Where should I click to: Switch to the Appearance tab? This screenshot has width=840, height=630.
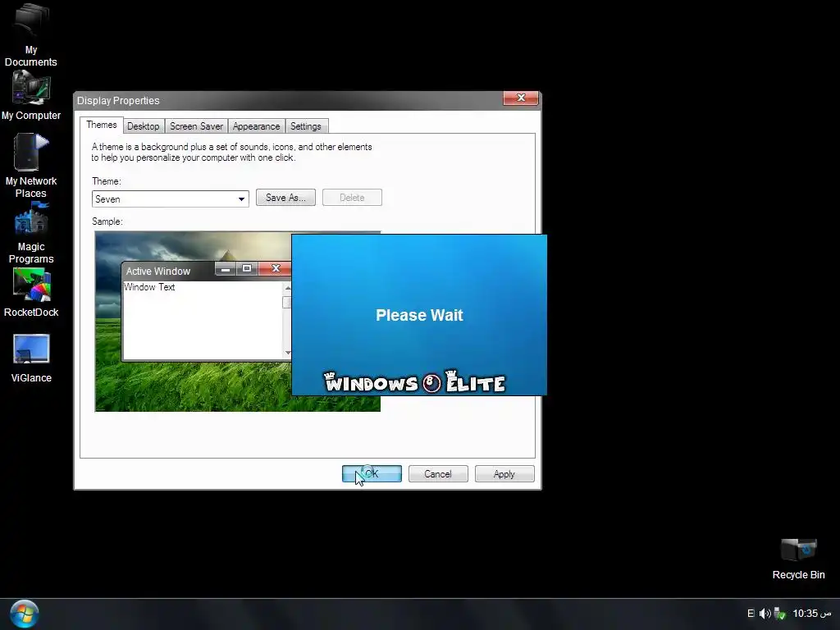click(x=256, y=126)
